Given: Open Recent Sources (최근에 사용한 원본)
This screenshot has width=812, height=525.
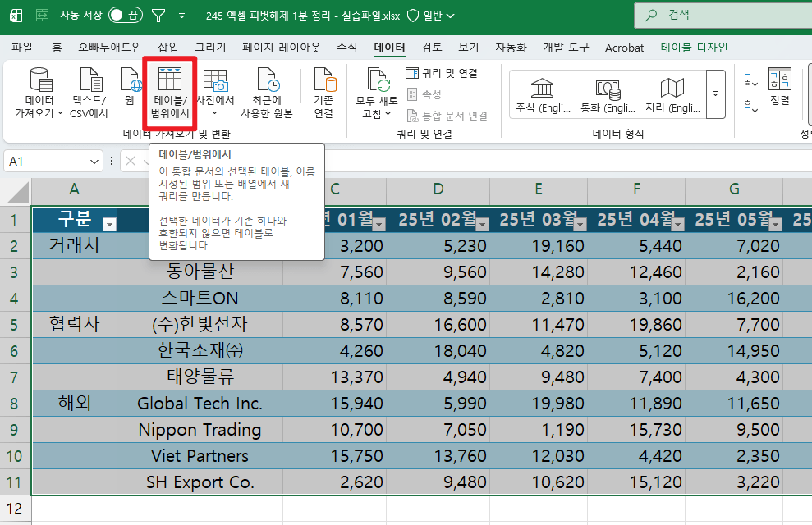Looking at the screenshot, I should pos(267,93).
